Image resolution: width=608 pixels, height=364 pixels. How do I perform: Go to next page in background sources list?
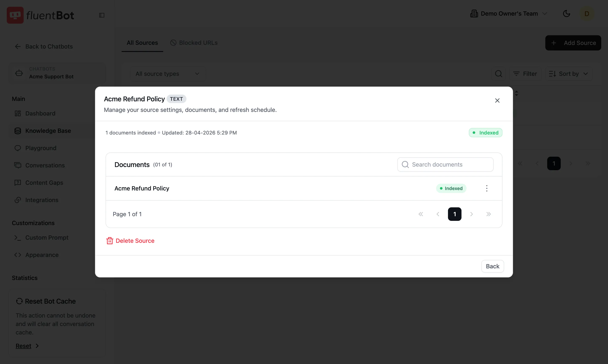571,164
